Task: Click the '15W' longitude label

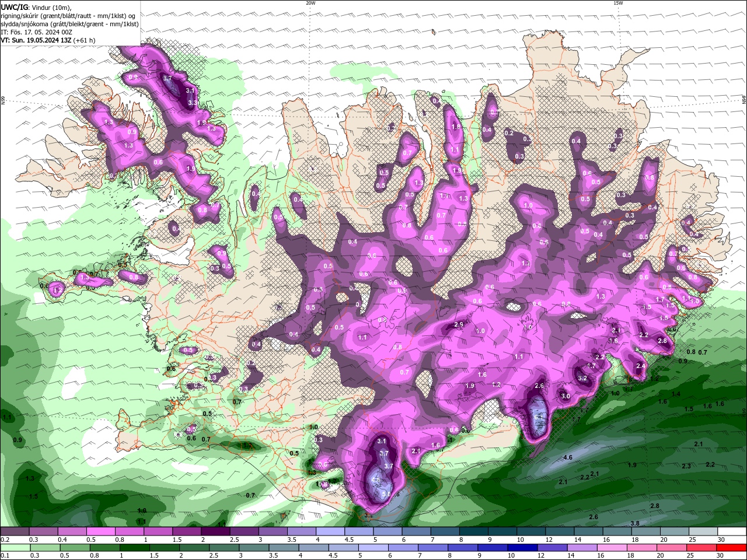Action: 618,3
